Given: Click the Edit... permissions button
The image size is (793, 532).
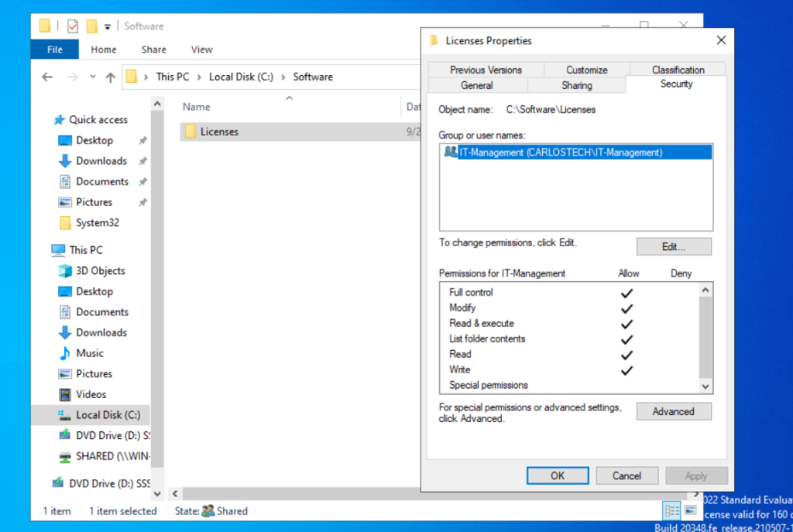Looking at the screenshot, I should [x=673, y=247].
